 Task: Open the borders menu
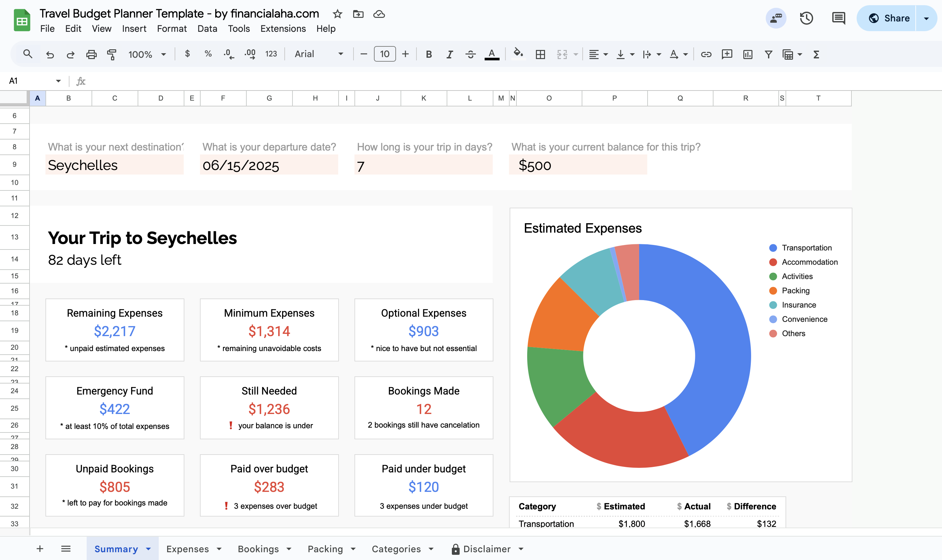point(539,54)
